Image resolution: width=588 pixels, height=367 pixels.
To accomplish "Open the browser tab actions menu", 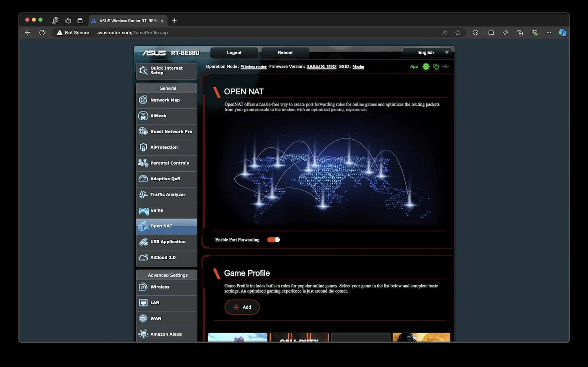I will click(80, 21).
